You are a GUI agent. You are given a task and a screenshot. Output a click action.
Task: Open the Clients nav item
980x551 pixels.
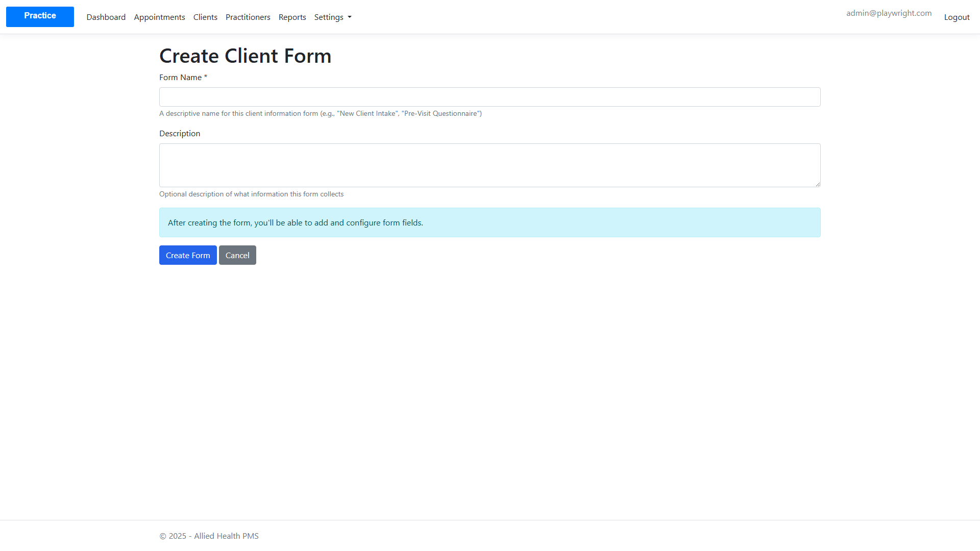pyautogui.click(x=205, y=17)
